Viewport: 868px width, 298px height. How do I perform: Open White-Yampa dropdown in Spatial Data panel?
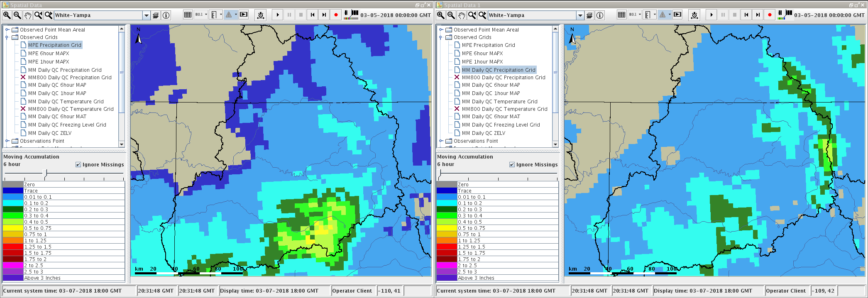click(x=146, y=15)
